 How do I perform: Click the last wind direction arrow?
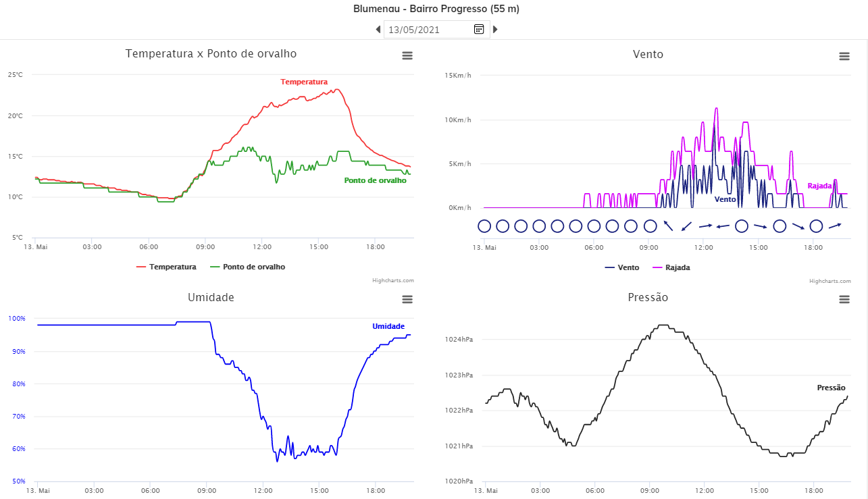[835, 226]
